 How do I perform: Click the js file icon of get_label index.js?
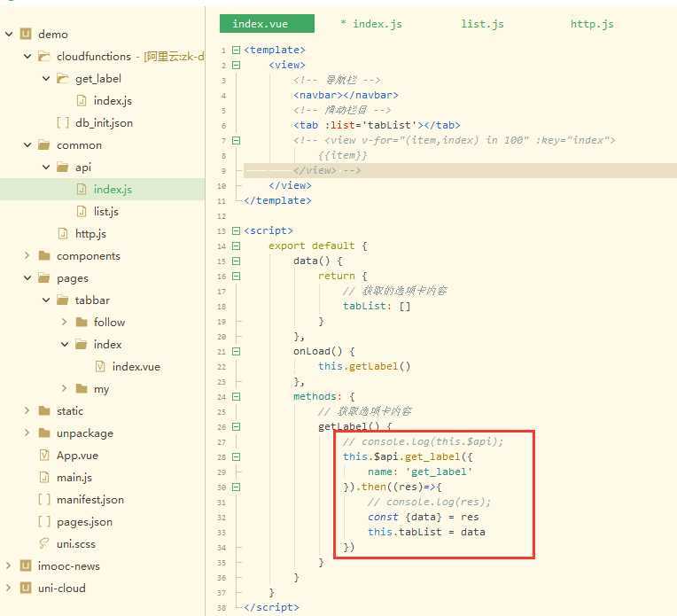[x=82, y=101]
